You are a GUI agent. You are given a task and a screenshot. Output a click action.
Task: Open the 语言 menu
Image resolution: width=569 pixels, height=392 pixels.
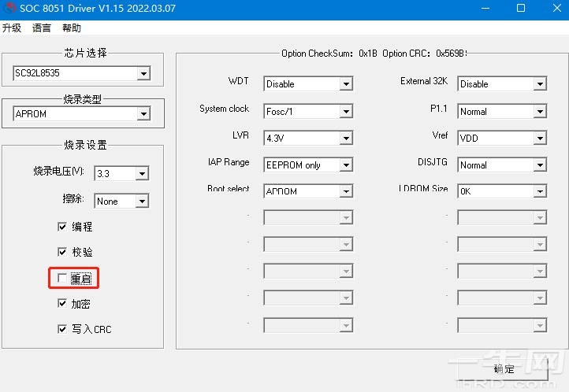[42, 28]
